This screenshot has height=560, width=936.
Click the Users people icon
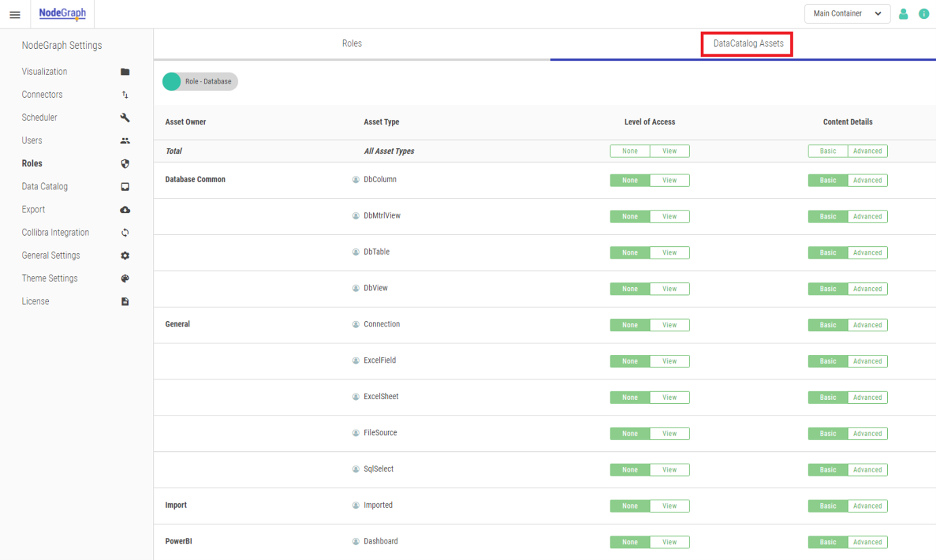(125, 141)
